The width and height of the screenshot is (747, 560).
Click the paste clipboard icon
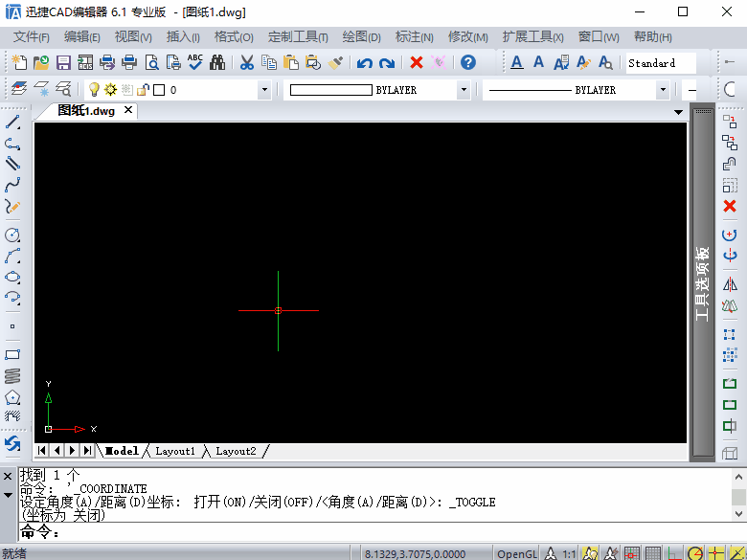tap(291, 62)
